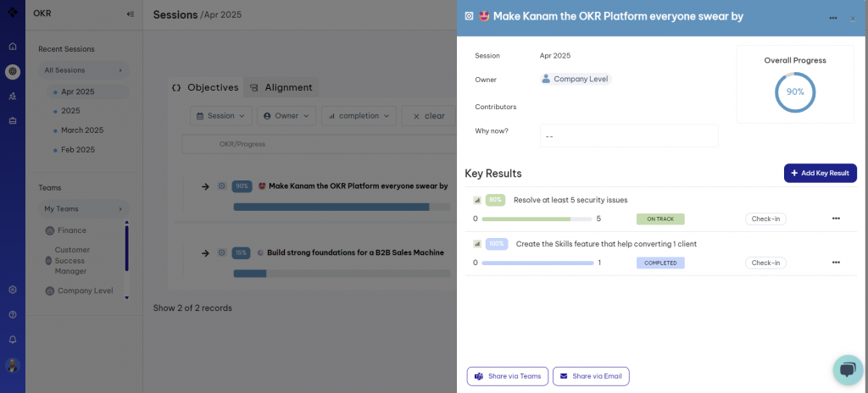The width and height of the screenshot is (868, 393).
Task: Add a new Key Result
Action: (x=821, y=174)
